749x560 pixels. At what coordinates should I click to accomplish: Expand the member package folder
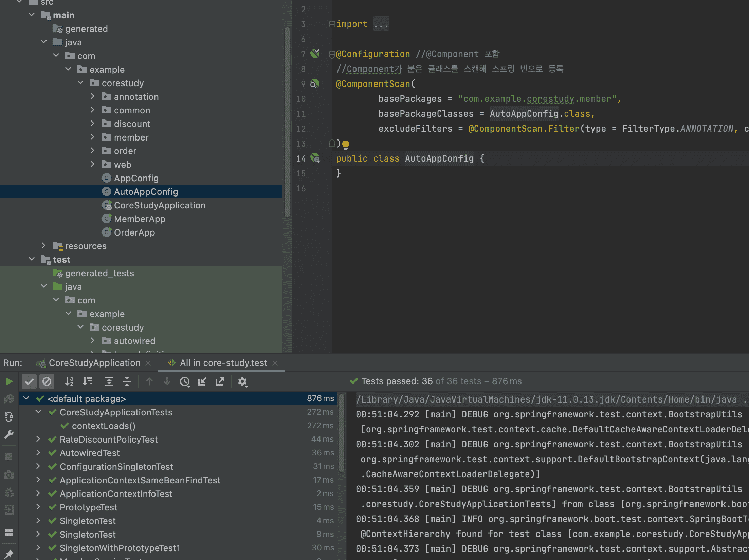pos(92,137)
